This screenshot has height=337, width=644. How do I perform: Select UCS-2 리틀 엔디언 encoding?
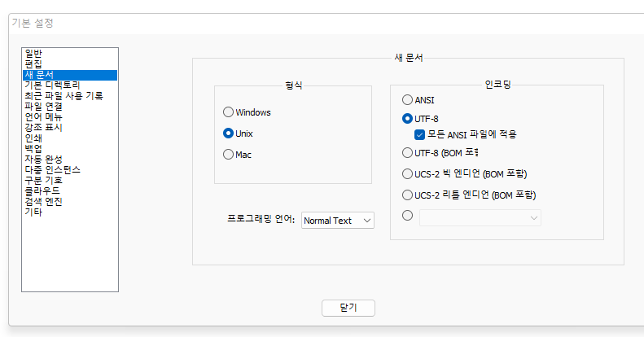coord(408,195)
